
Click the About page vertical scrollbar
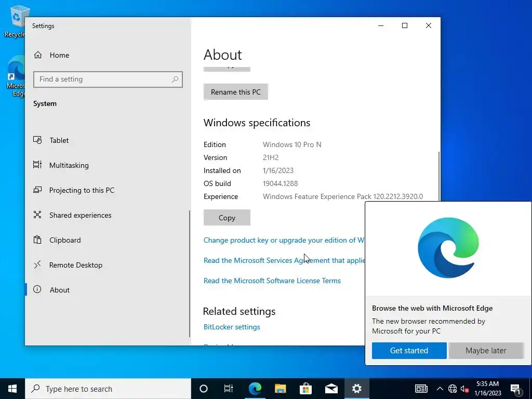point(439,177)
